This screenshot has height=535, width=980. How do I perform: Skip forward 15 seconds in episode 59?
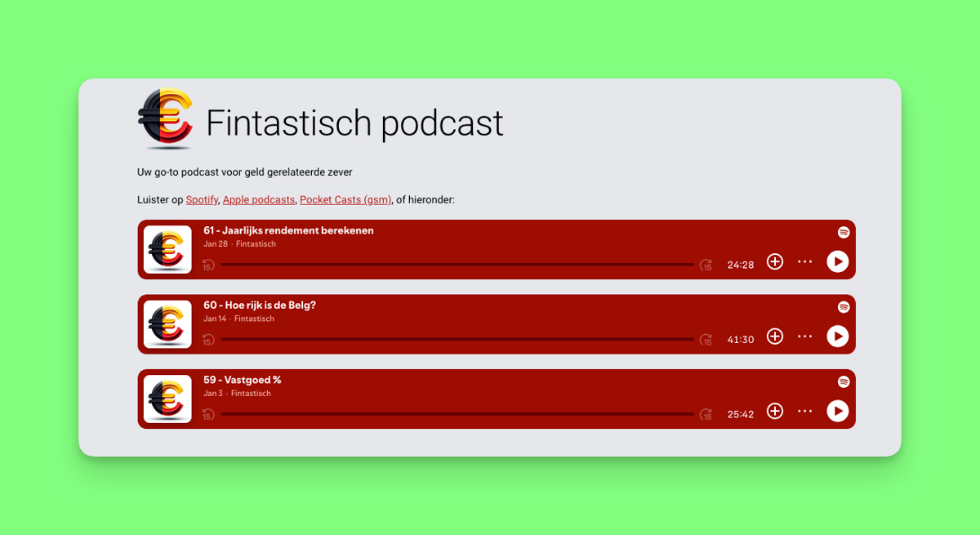click(x=706, y=414)
